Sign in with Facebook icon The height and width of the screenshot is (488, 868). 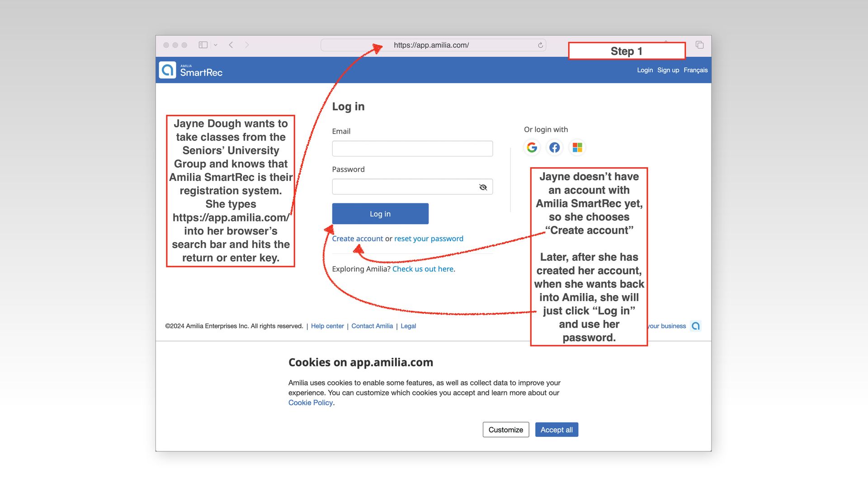click(x=555, y=147)
